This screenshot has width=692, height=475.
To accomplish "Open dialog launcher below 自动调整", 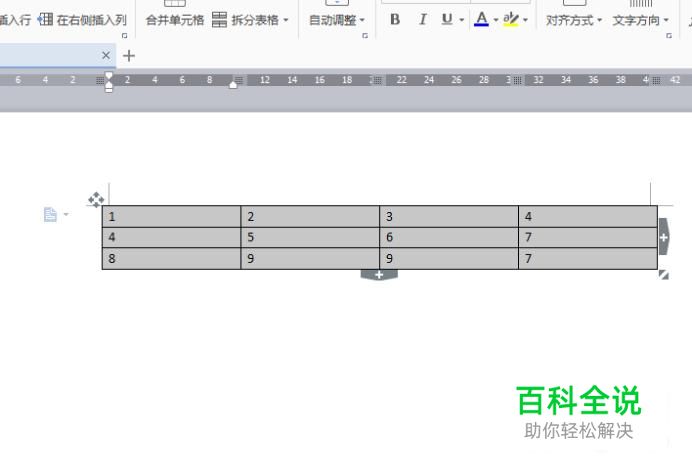I will [x=365, y=36].
